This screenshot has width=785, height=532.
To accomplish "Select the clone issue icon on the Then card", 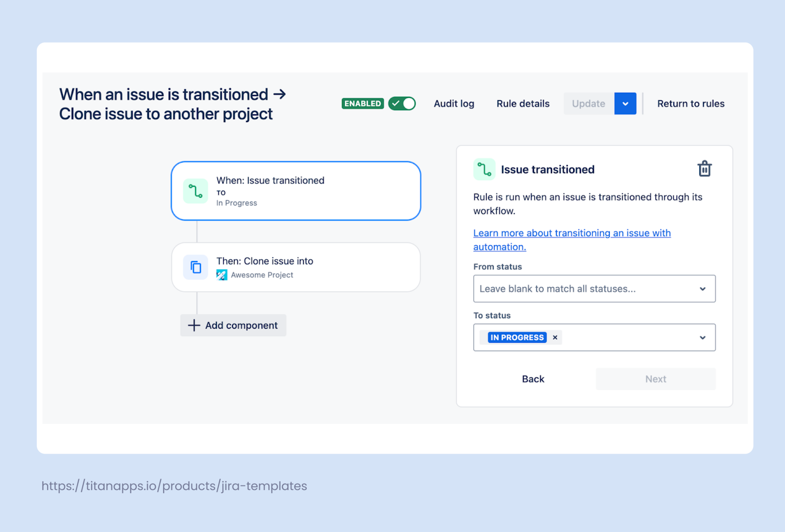I will coord(195,267).
